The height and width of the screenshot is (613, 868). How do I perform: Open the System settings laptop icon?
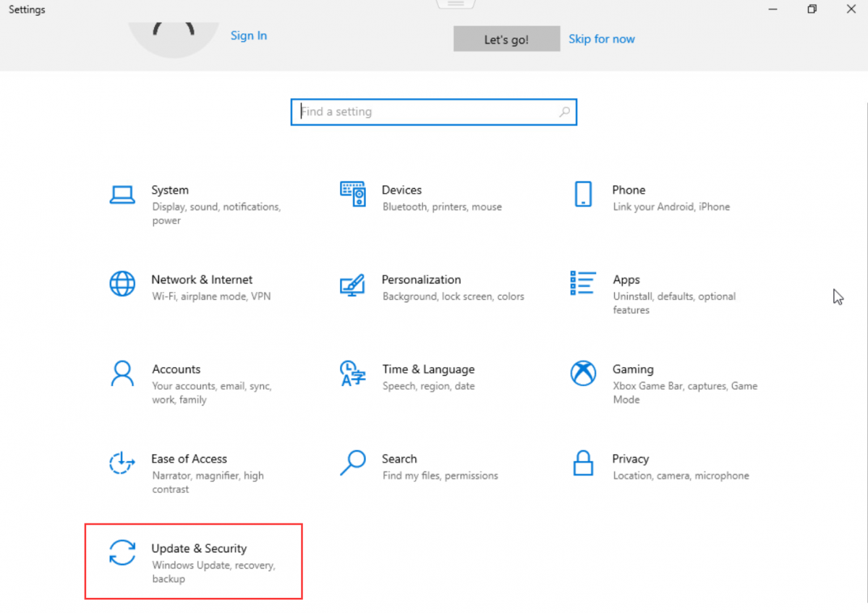click(x=122, y=194)
